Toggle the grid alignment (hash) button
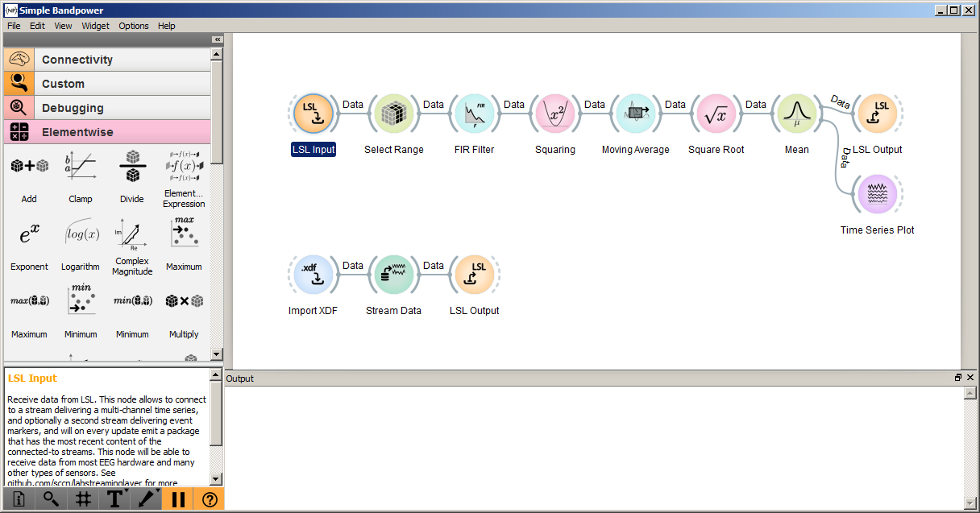Viewport: 980px width, 513px height. pos(83,499)
